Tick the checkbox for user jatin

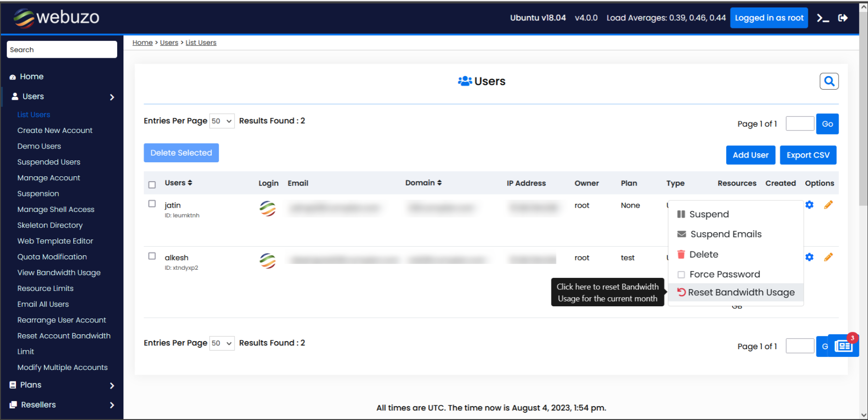152,204
